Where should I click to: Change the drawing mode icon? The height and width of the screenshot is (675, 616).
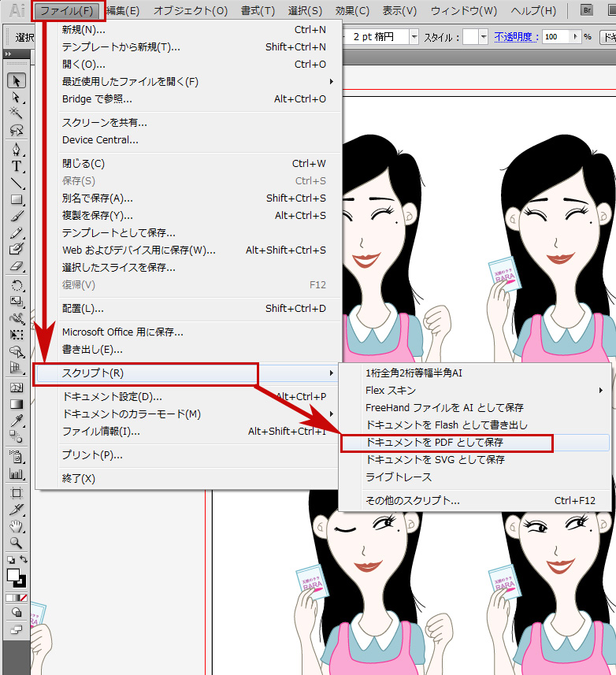[17, 612]
